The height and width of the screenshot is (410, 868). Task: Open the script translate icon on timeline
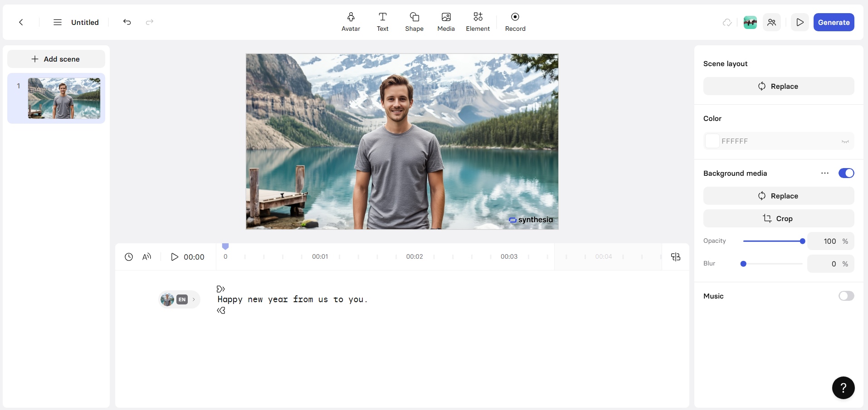coord(676,257)
